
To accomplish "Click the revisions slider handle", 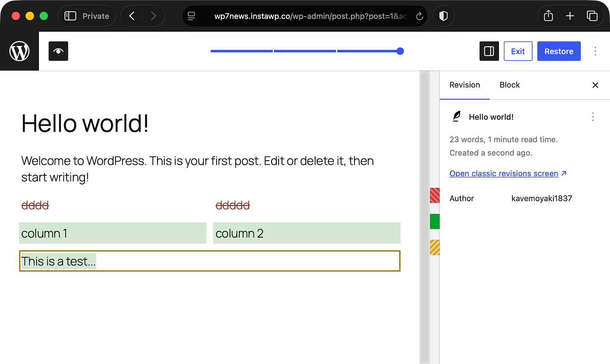I will pyautogui.click(x=400, y=51).
